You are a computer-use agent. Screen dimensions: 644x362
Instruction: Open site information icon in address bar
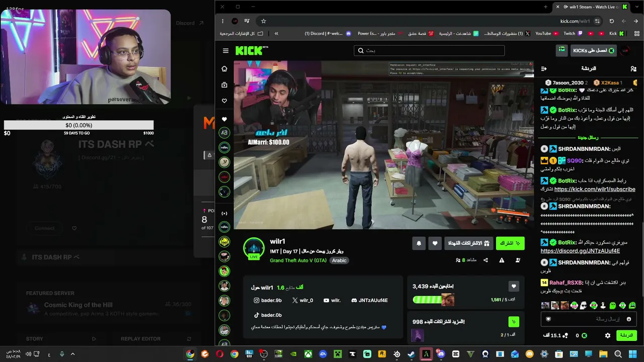coord(597,21)
